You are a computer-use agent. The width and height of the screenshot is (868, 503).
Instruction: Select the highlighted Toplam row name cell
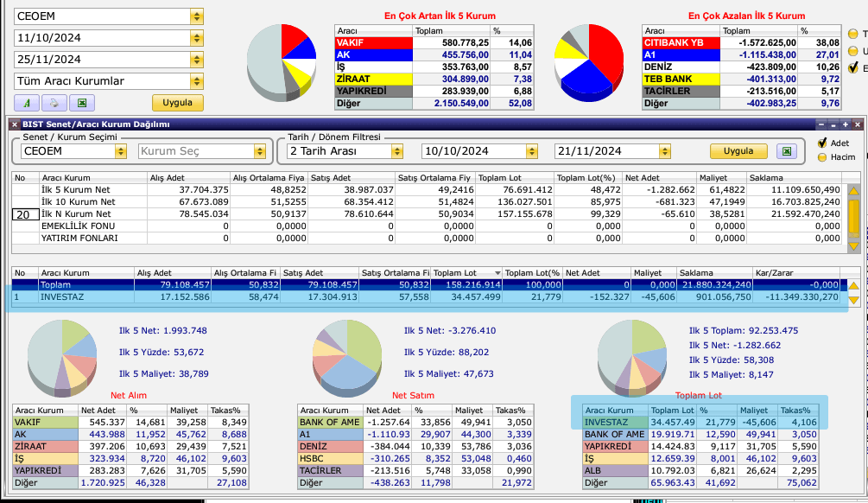(x=86, y=284)
